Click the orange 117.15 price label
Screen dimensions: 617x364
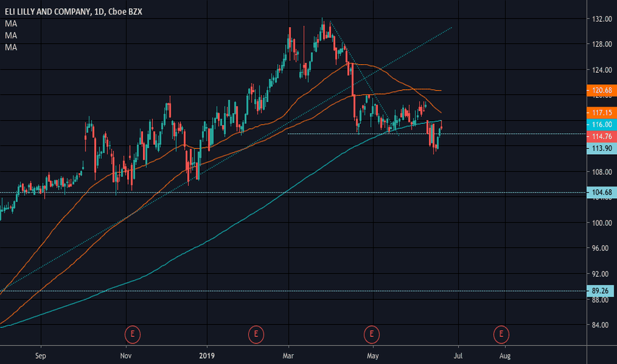pos(602,113)
